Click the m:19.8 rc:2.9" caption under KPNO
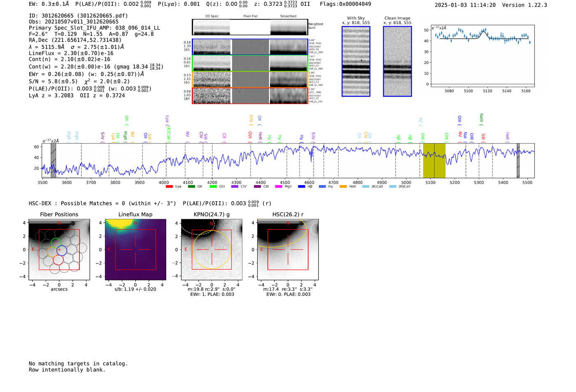 pos(212,289)
